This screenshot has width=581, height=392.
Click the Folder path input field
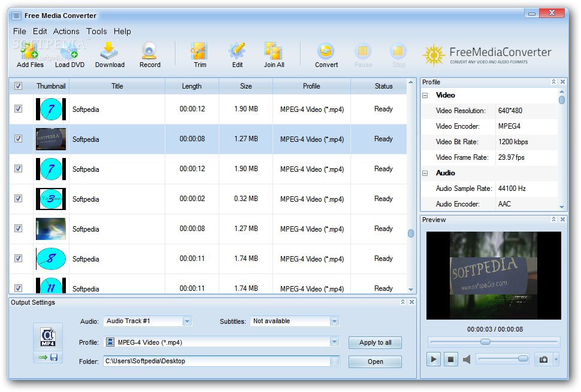218,361
